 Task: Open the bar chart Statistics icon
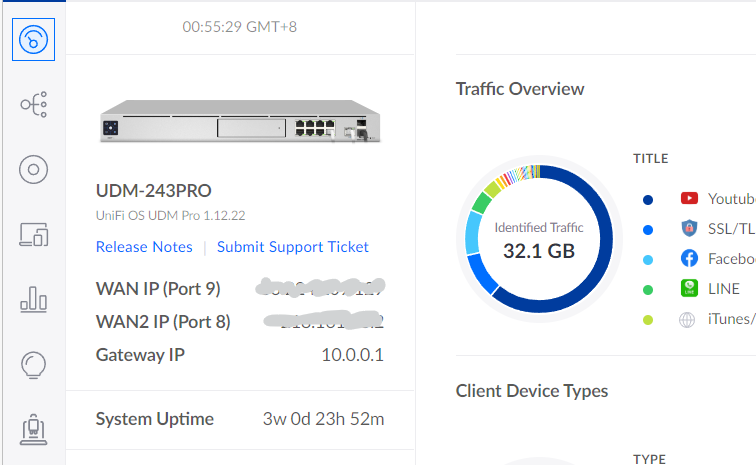click(x=33, y=299)
